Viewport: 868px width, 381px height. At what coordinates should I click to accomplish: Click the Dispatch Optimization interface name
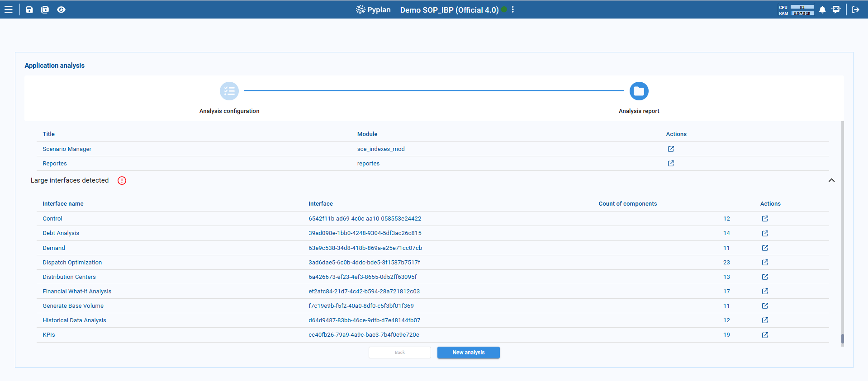point(72,263)
